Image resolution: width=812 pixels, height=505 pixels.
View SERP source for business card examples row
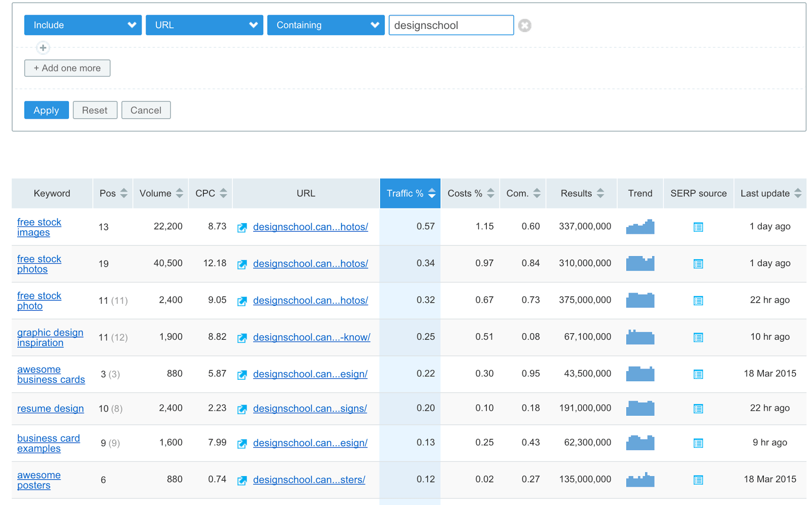[698, 443]
